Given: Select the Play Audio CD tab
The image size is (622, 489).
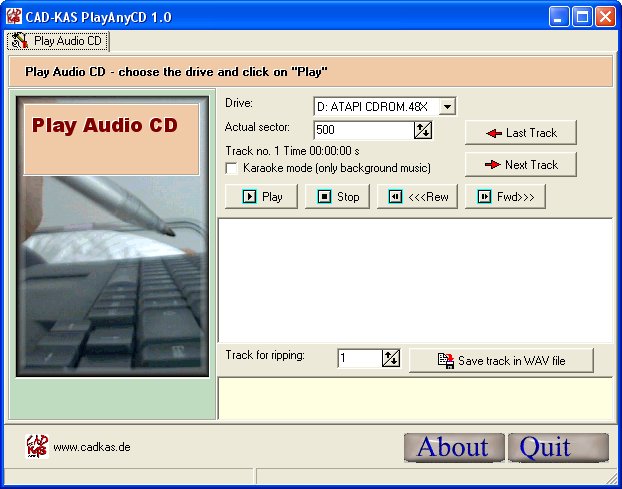Looking at the screenshot, I should pyautogui.click(x=58, y=41).
